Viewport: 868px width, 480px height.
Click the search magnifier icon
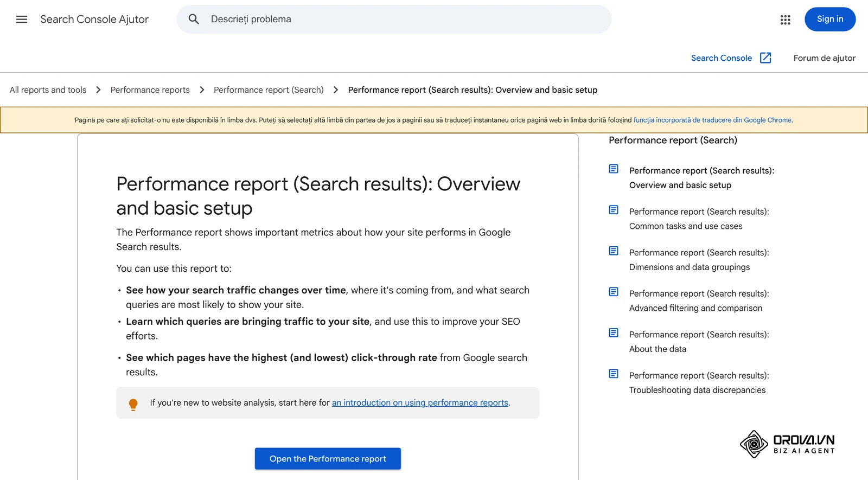click(x=194, y=20)
